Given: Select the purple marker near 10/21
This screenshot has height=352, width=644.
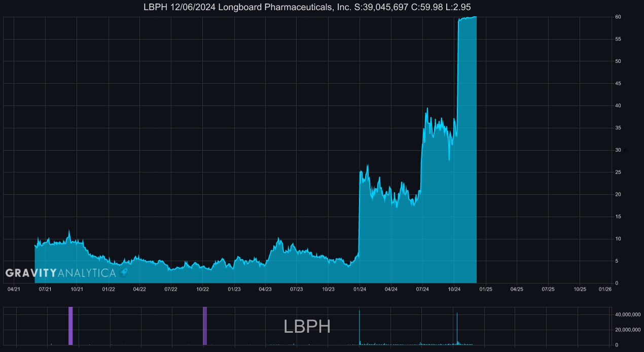Looking at the screenshot, I should point(70,326).
